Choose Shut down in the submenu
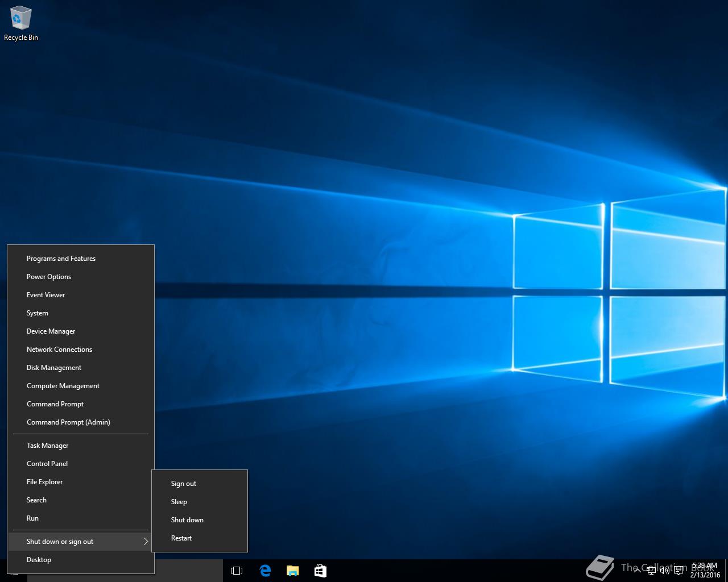This screenshot has height=582, width=728. tap(200, 520)
